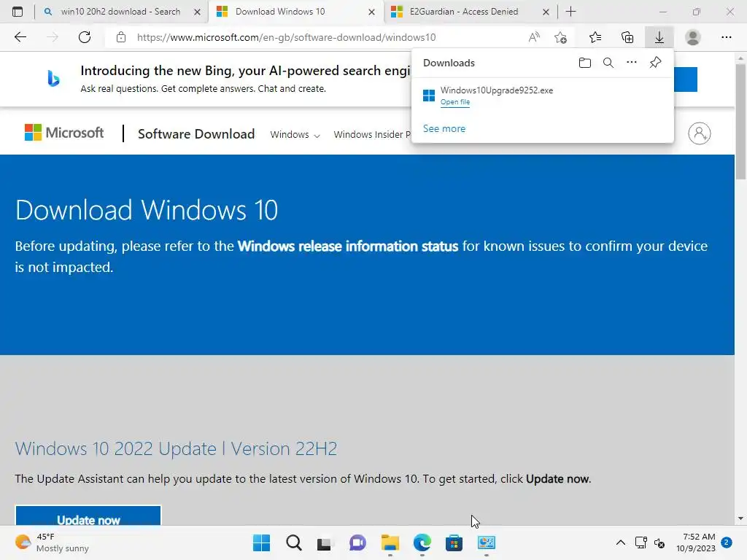747x560 pixels.
Task: Pin the Downloads panel
Action: pyautogui.click(x=656, y=63)
